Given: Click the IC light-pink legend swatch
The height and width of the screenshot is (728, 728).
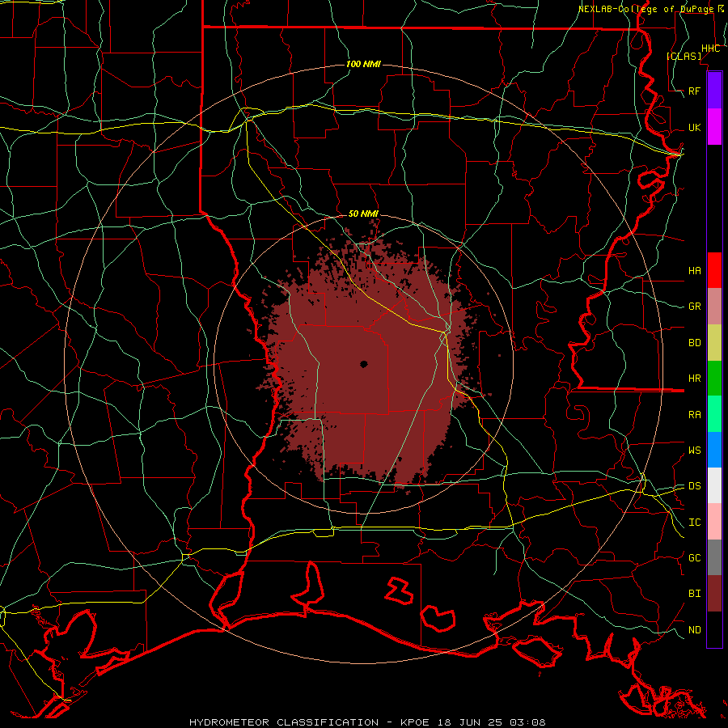Looking at the screenshot, I should (x=714, y=522).
